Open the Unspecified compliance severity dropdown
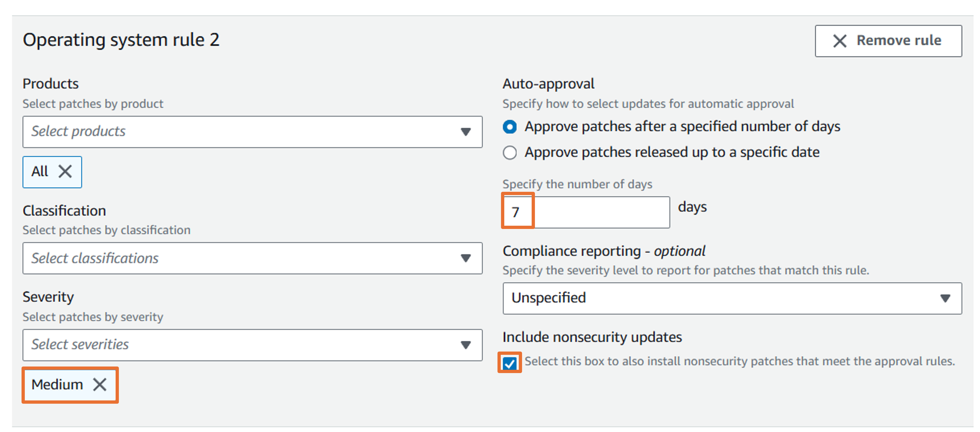 click(723, 298)
